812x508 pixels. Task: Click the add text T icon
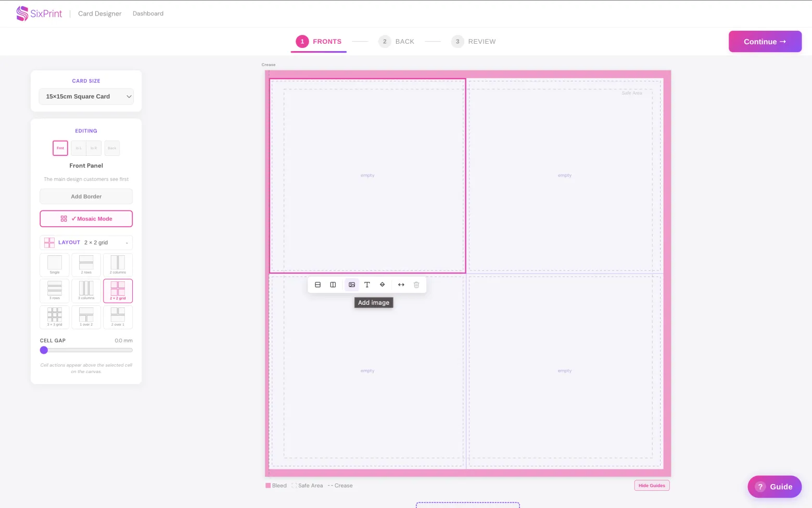coord(367,285)
